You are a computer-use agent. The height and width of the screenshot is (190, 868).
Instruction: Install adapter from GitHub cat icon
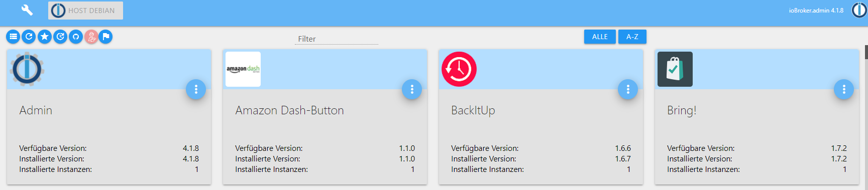[x=76, y=37]
